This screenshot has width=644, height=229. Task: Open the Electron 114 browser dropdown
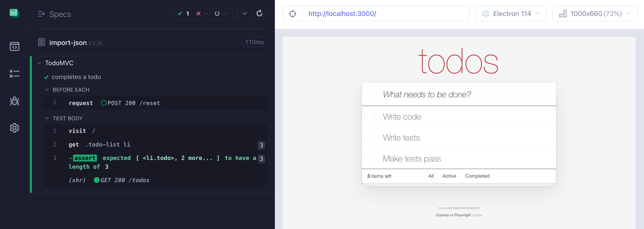click(x=511, y=14)
